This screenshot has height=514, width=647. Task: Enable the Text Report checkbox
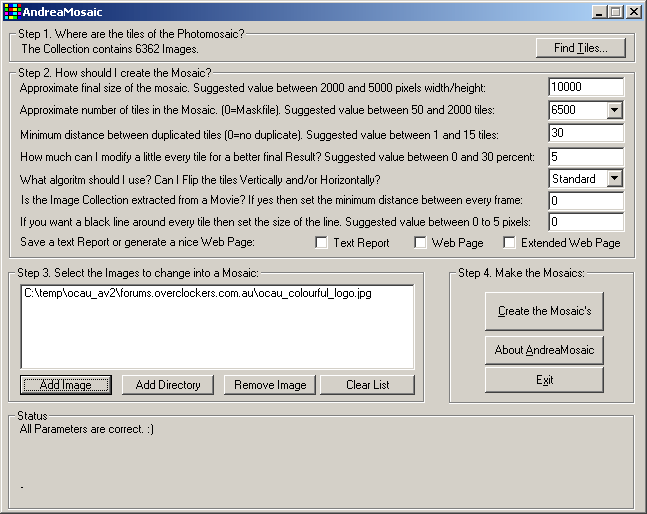321,243
